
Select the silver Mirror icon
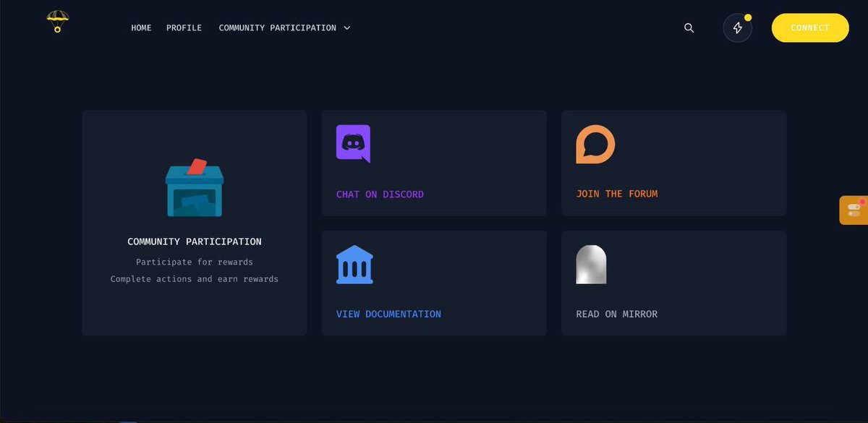coord(591,264)
